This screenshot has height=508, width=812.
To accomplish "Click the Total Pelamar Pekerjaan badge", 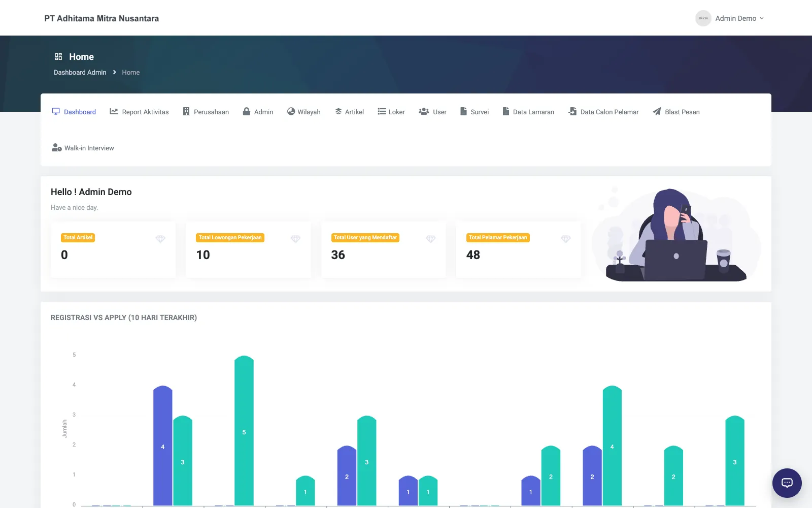I will pos(498,238).
